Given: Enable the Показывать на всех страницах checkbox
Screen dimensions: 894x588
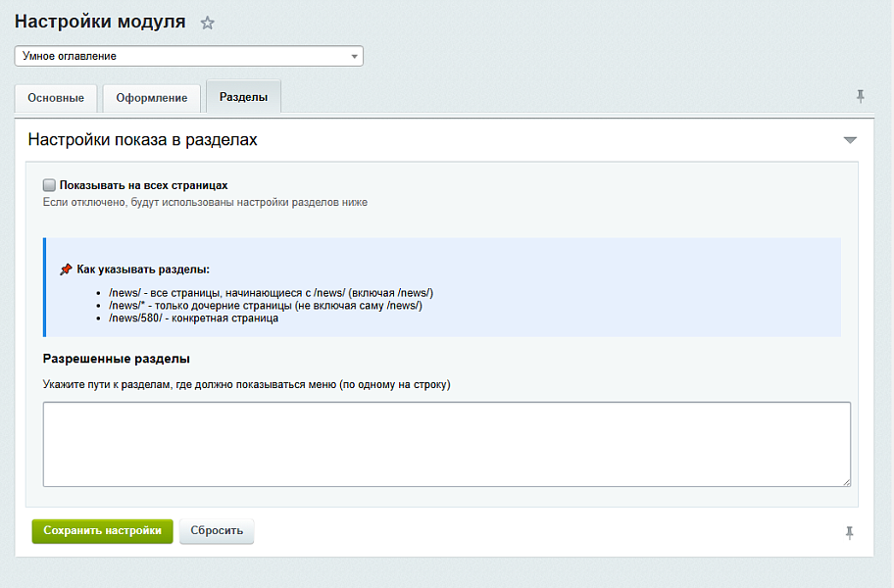Looking at the screenshot, I should click(49, 184).
